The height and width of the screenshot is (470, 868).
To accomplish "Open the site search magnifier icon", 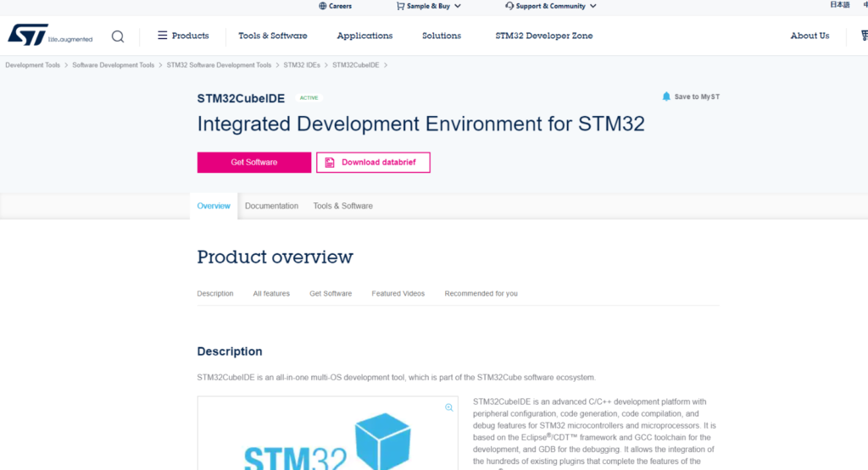I will (x=118, y=36).
